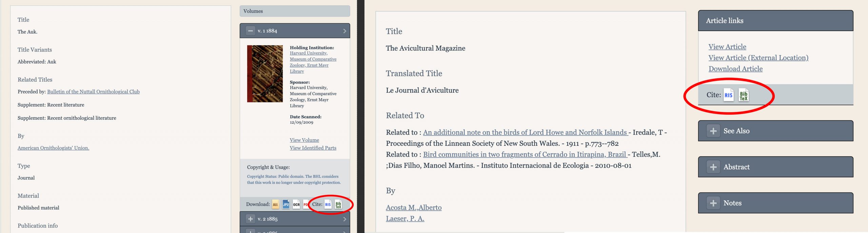868x233 pixels.
Task: Download all formats via the ALL icon
Action: click(275, 204)
